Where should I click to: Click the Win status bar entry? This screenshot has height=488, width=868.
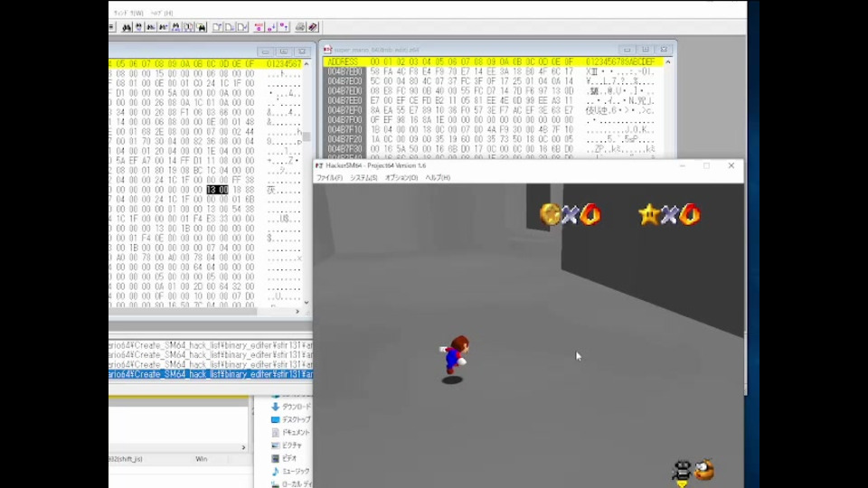[x=201, y=459]
